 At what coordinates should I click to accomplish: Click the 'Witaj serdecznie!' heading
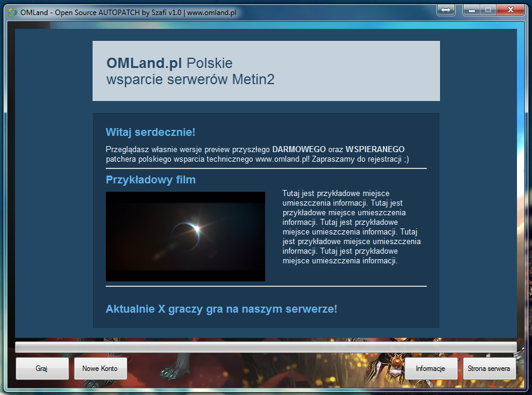click(150, 132)
